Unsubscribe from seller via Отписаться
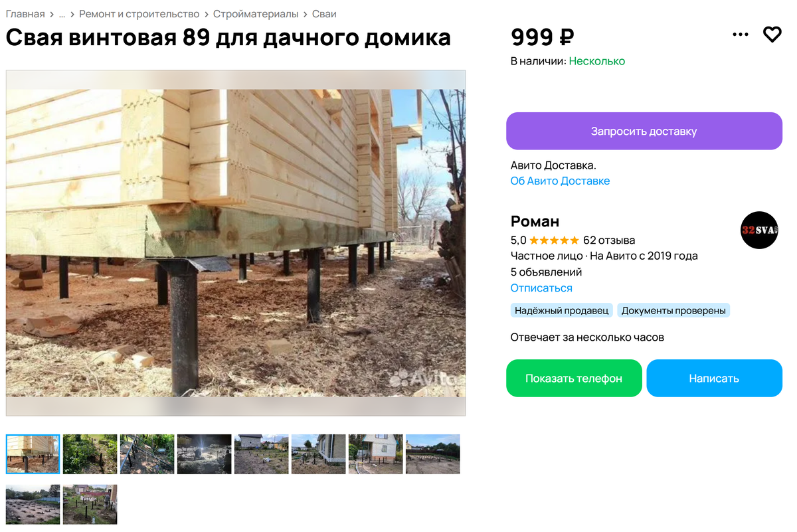 coord(541,288)
